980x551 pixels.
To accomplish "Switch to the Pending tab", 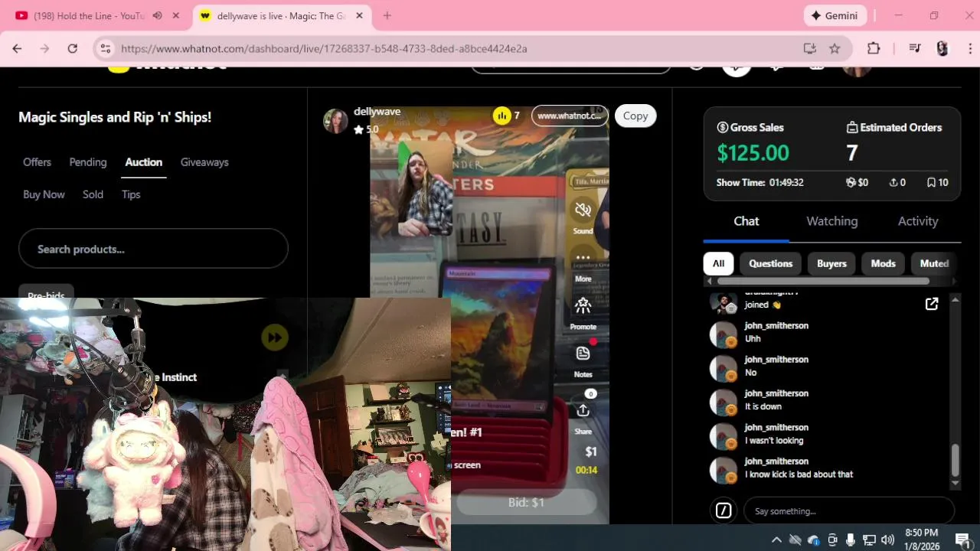I will point(88,162).
